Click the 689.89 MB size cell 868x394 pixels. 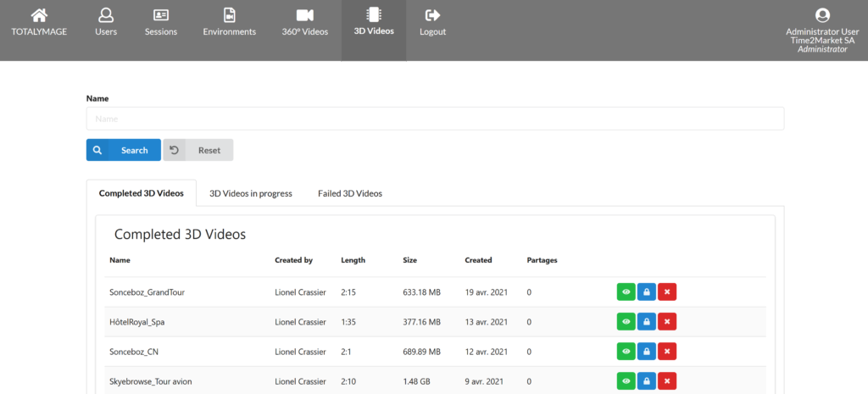[422, 352]
